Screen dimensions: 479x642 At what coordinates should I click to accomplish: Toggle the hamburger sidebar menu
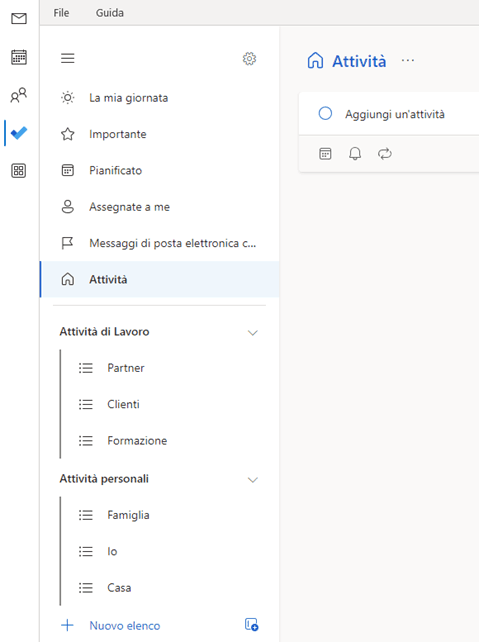68,58
